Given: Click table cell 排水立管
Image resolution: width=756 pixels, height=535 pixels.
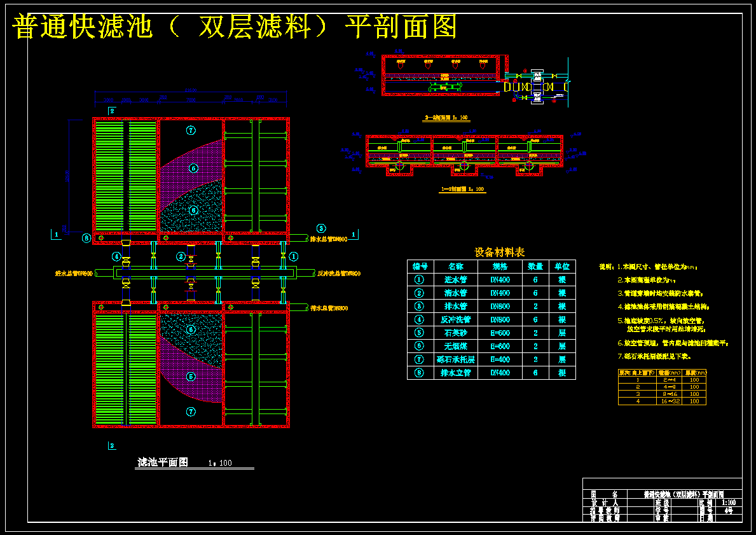Looking at the screenshot, I should [456, 373].
